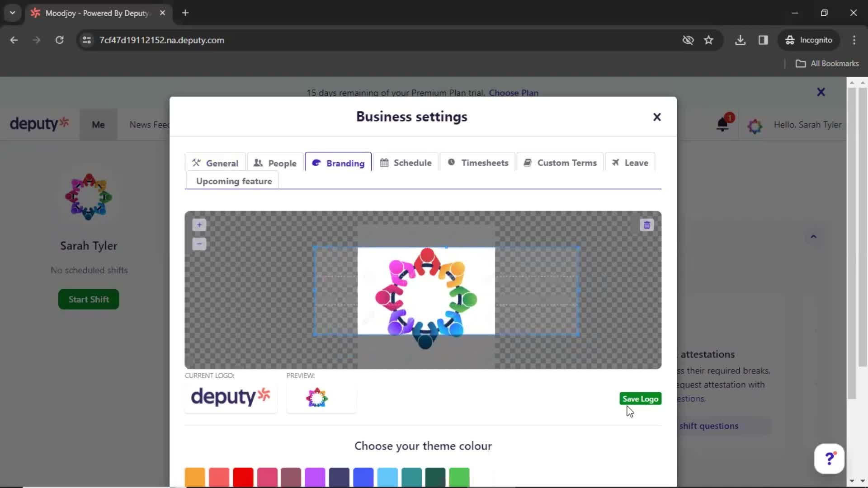The width and height of the screenshot is (868, 488).
Task: Click the Upcoming feature tab label
Action: [x=234, y=181]
